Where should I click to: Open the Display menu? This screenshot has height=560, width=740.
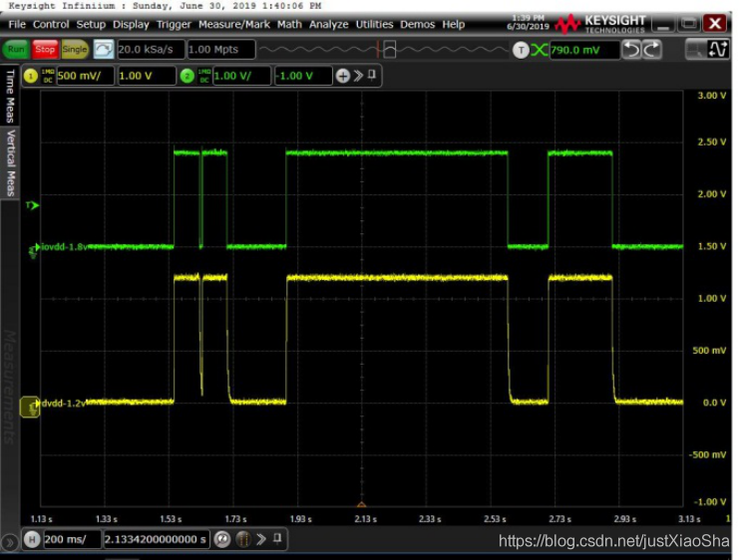[x=131, y=25]
